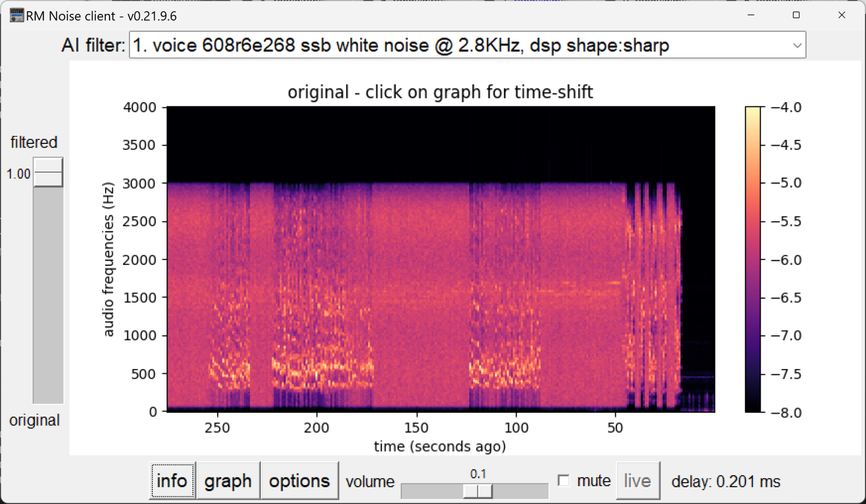Enable the mute checkbox
Viewport: 866px width, 504px height.
pyautogui.click(x=564, y=480)
